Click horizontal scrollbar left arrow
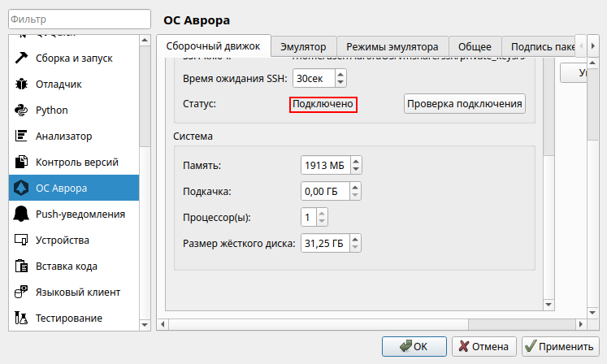607x364 pixels. pyautogui.click(x=163, y=324)
